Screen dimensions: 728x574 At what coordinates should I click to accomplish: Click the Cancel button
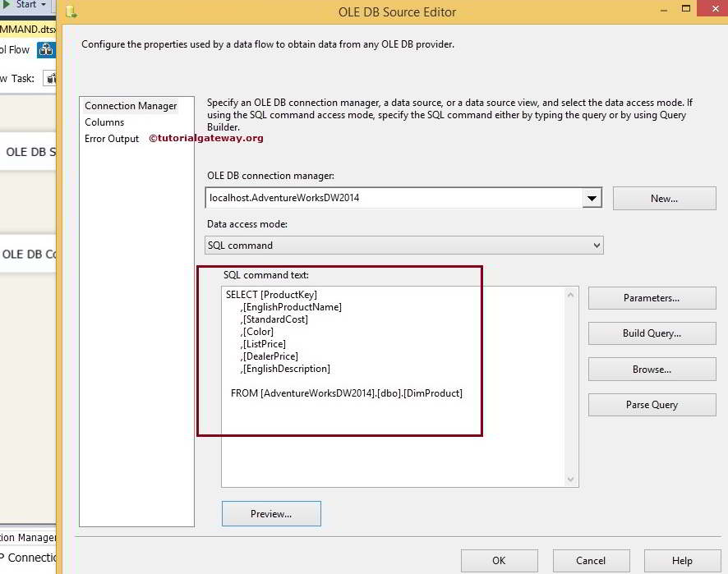(591, 561)
